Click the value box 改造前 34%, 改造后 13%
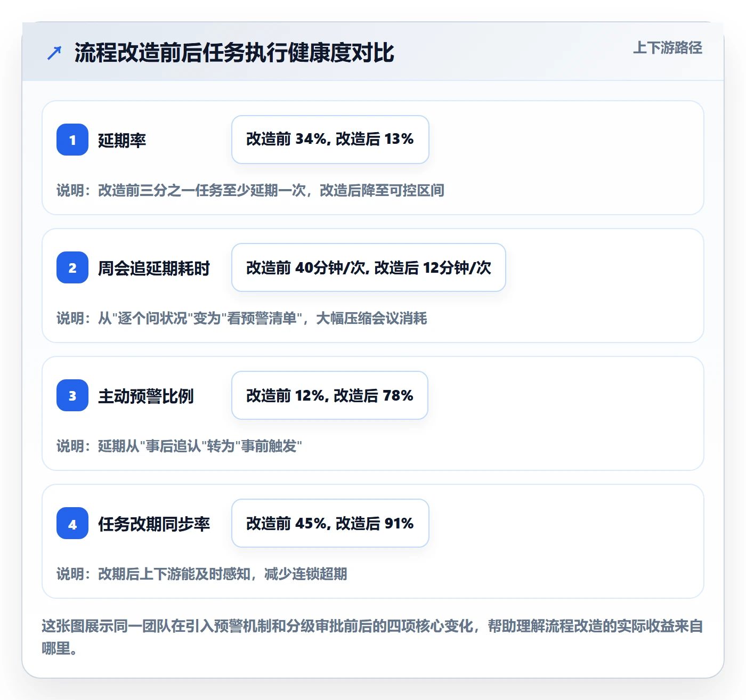Image resolution: width=746 pixels, height=700 pixels. point(330,140)
